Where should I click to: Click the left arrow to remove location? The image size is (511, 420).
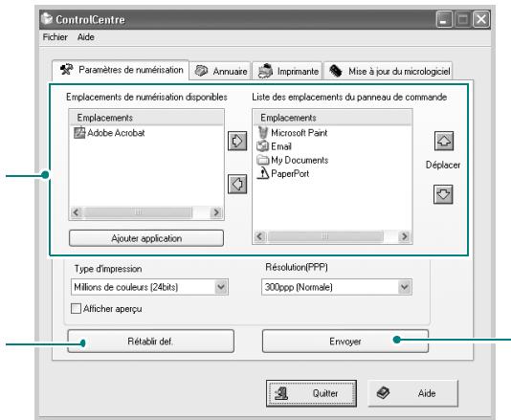pos(237,184)
